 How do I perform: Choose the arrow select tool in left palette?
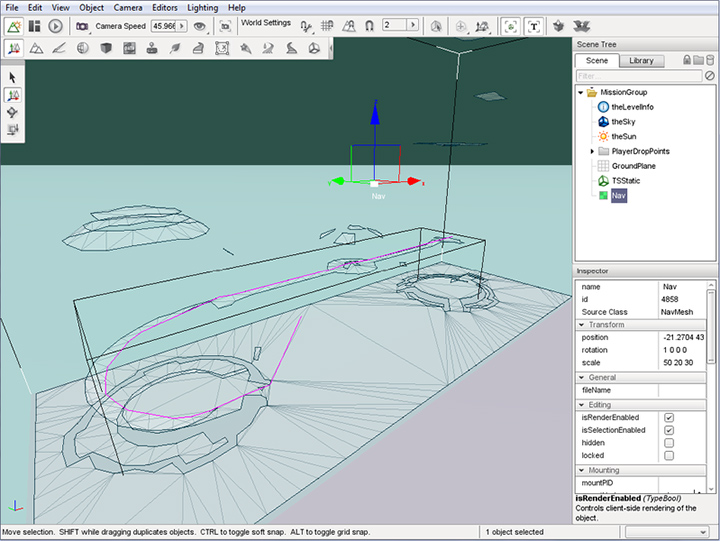(13, 77)
